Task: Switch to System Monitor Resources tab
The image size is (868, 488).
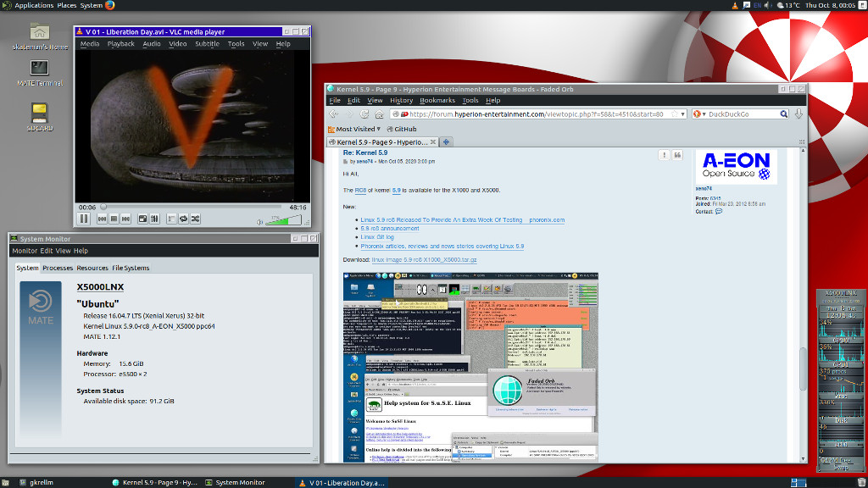Action: (92, 268)
